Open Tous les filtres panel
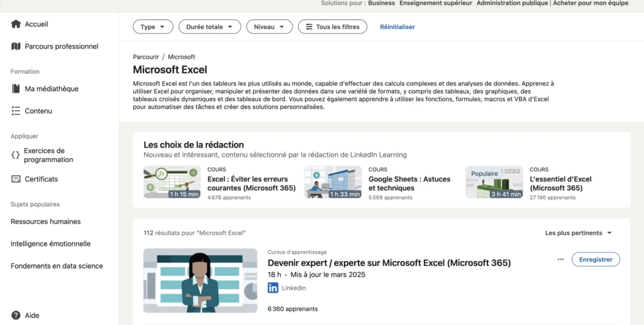Viewport: 644px width, 325px height. tap(333, 27)
